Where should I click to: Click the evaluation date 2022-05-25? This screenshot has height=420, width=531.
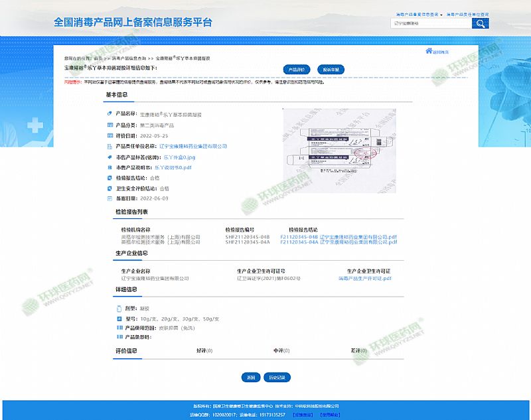[154, 136]
